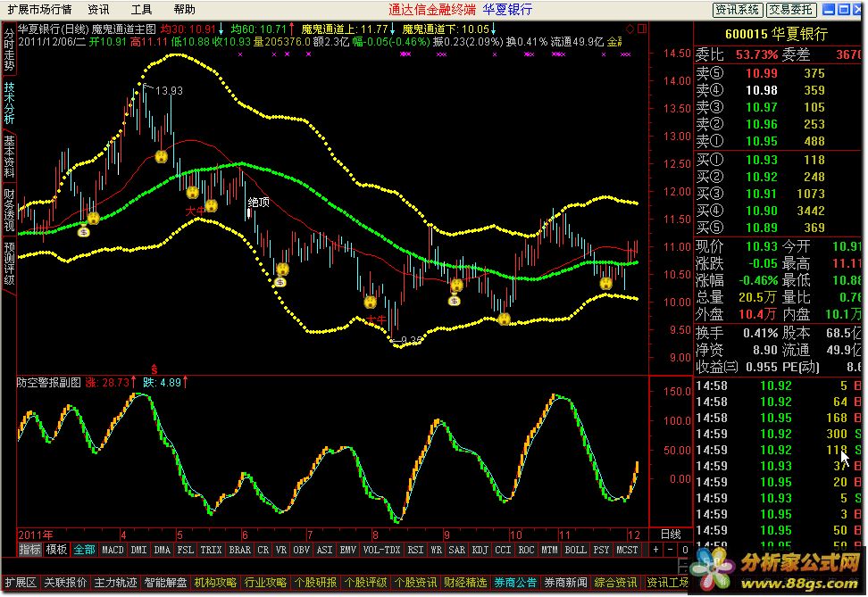868x597 pixels.
Task: Click the 绝顶 signal marker on the chart
Action: tap(258, 202)
